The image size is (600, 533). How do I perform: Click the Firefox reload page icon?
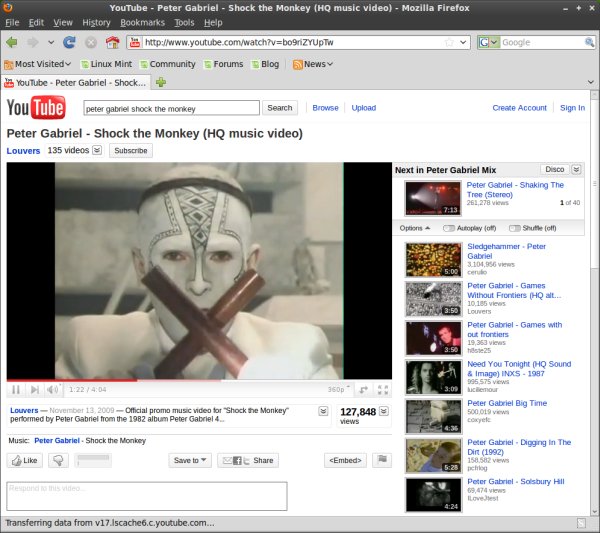pos(69,42)
